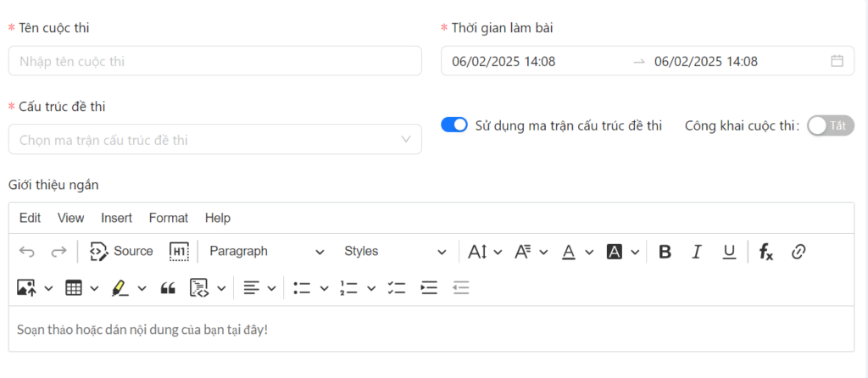Toggle the H1 show blocks icon
This screenshot has height=378, width=868.
[179, 251]
